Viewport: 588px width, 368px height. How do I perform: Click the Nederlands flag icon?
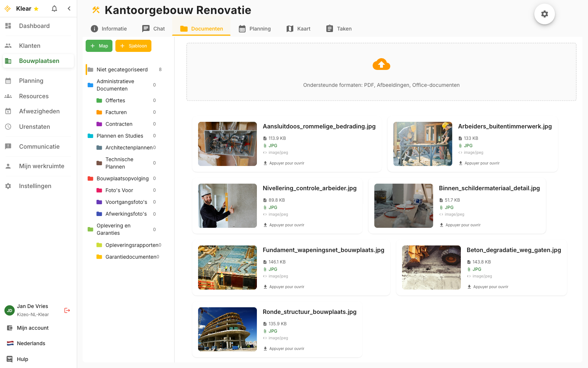(x=9, y=343)
